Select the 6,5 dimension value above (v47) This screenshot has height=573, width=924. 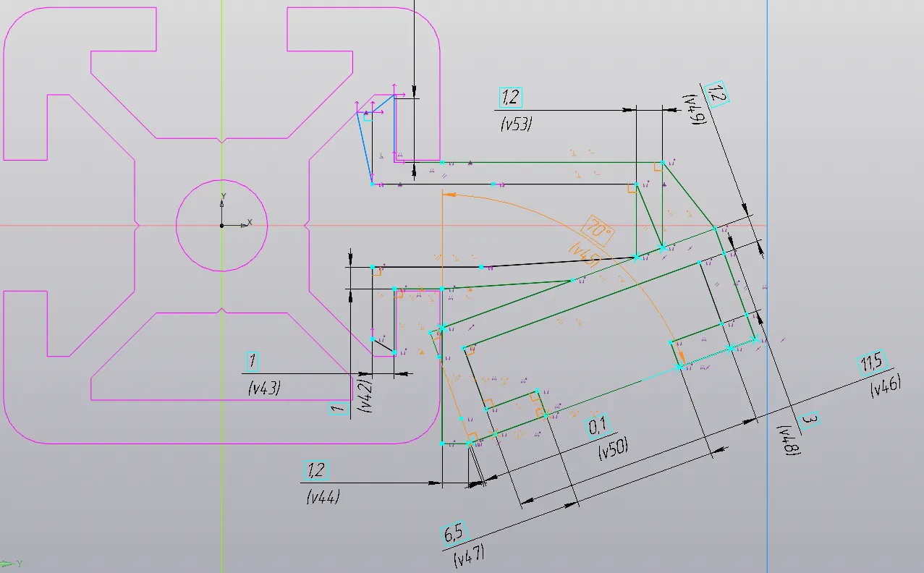point(454,535)
